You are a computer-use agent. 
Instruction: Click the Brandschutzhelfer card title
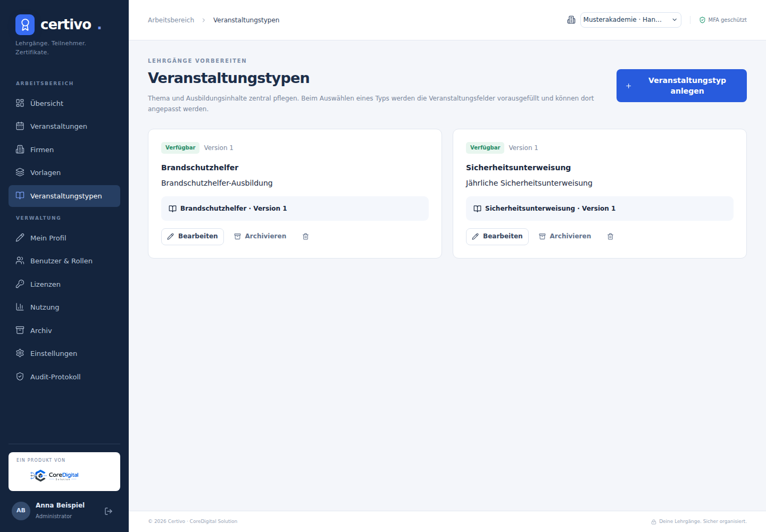(200, 168)
